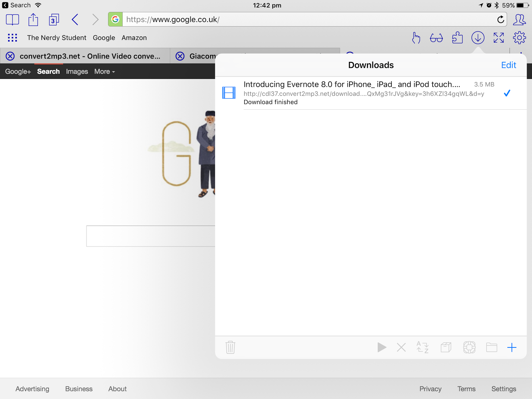
Task: Open the Business footer link
Action: (79, 389)
